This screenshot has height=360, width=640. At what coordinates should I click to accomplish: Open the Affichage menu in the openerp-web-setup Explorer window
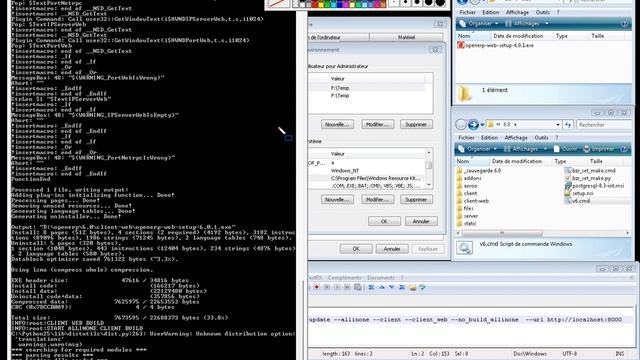(x=517, y=13)
